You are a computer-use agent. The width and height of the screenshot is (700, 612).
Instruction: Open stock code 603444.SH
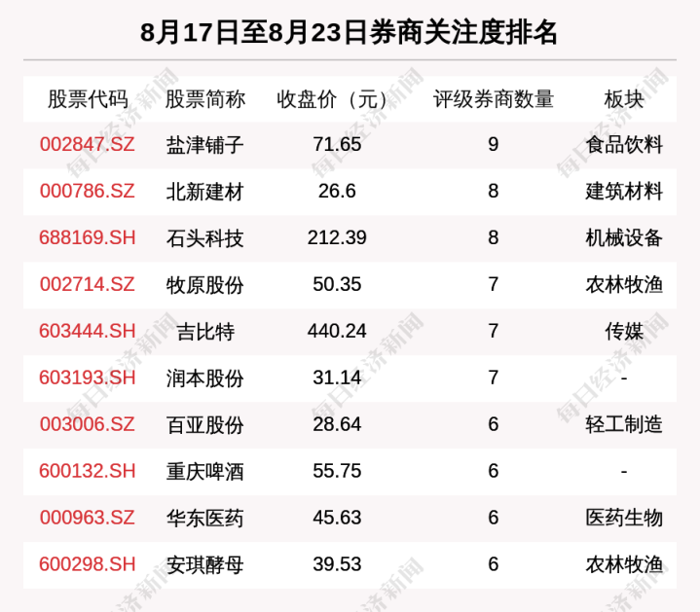(x=87, y=331)
